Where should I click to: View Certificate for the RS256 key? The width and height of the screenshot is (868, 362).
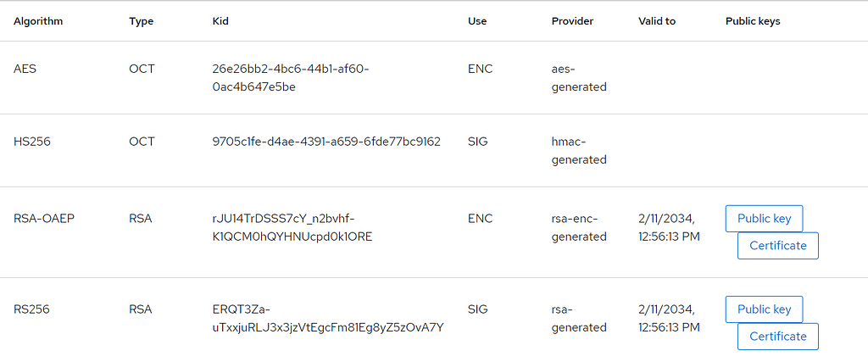[x=778, y=337]
